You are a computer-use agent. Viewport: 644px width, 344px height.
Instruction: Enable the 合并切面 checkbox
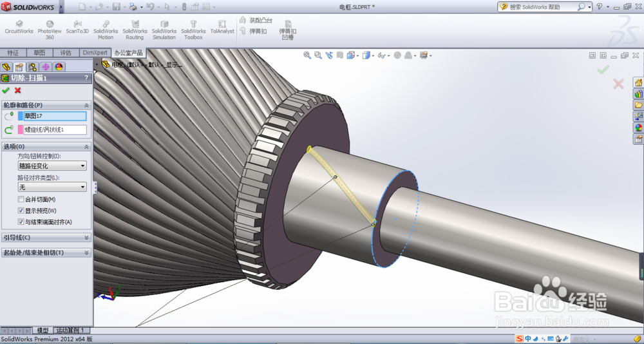point(21,199)
